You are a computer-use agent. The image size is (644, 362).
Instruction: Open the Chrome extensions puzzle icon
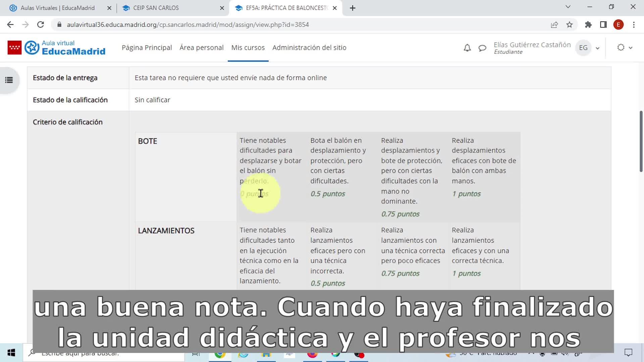pyautogui.click(x=588, y=24)
